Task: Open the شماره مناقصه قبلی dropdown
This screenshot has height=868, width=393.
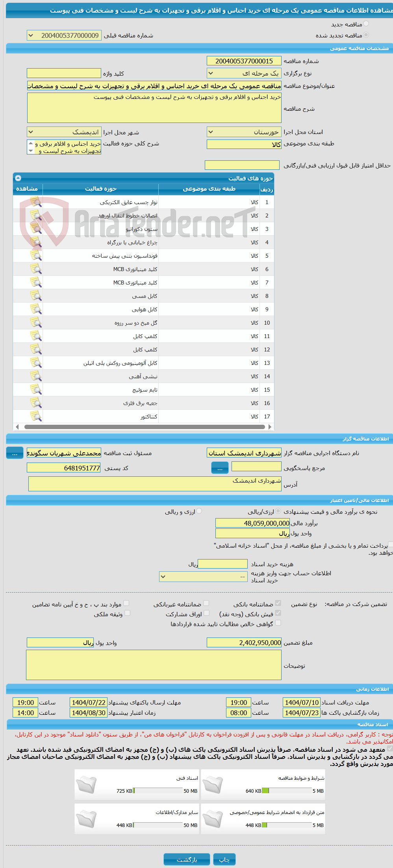Action: click(x=64, y=35)
